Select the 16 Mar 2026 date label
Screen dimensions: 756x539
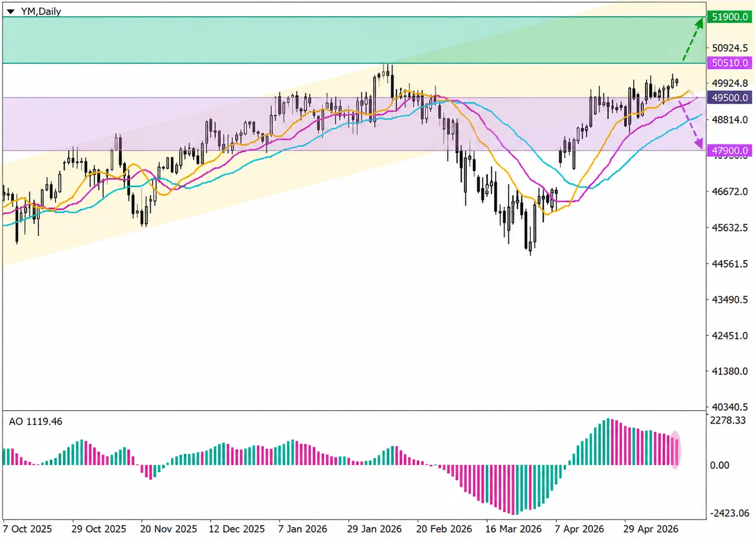tap(513, 529)
